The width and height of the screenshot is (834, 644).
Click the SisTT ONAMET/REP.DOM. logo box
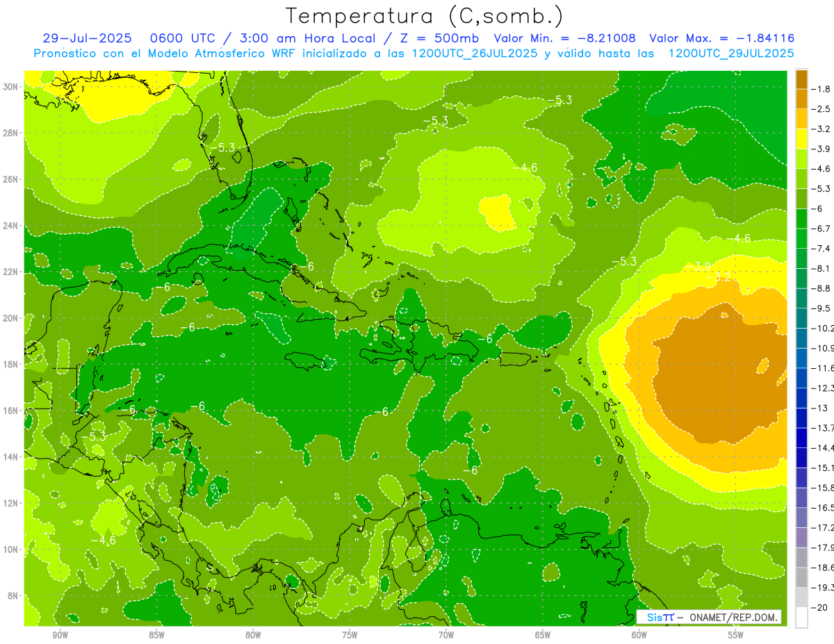tap(709, 617)
